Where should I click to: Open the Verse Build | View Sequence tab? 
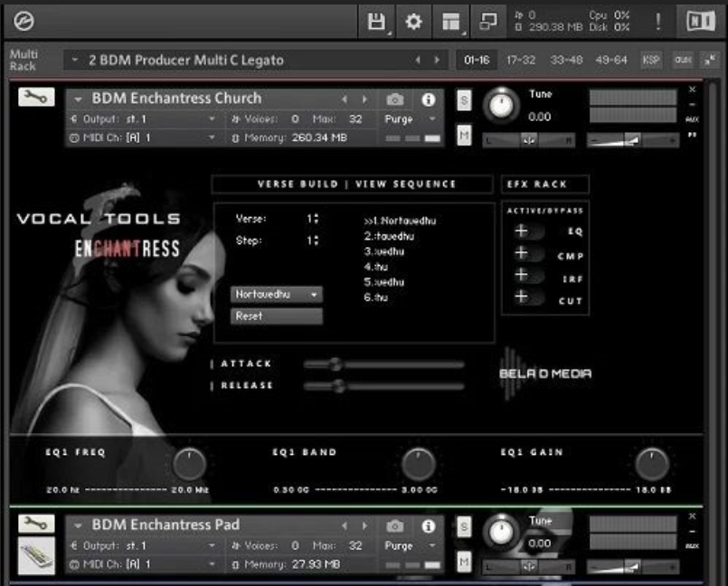pos(353,184)
